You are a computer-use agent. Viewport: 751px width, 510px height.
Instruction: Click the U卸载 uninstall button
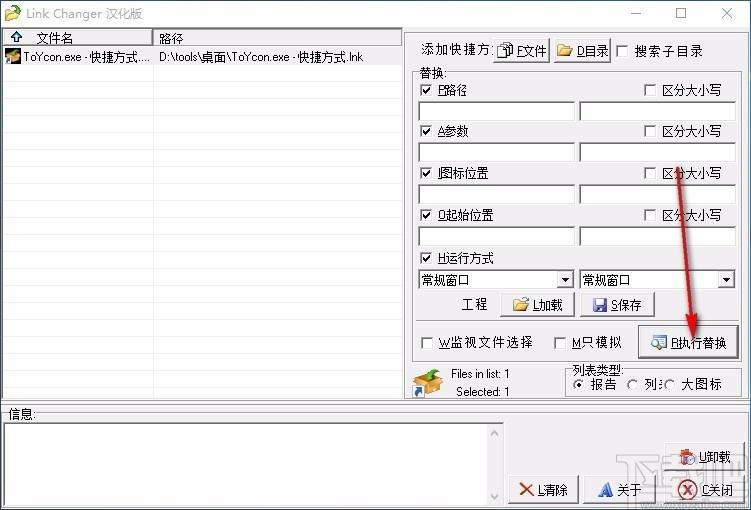[704, 457]
